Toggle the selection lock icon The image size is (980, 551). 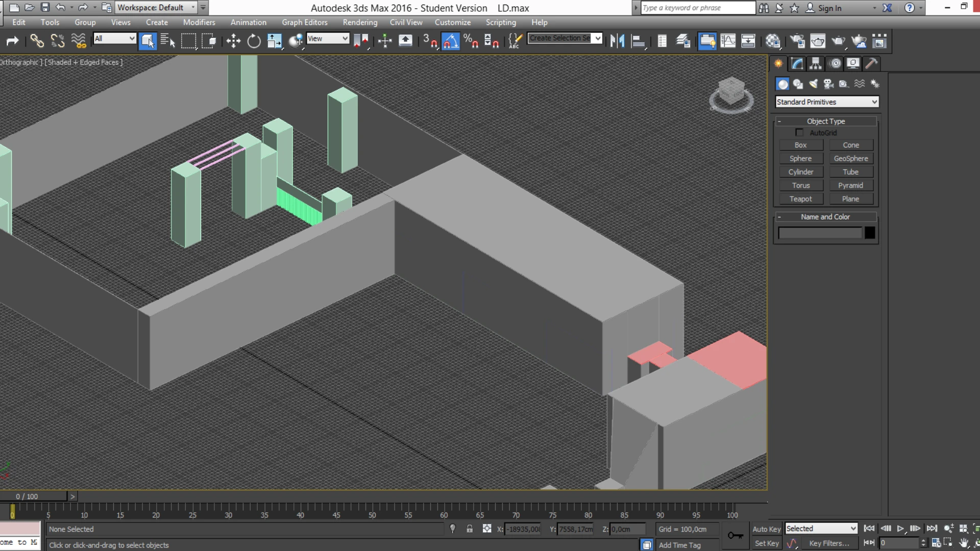(470, 529)
